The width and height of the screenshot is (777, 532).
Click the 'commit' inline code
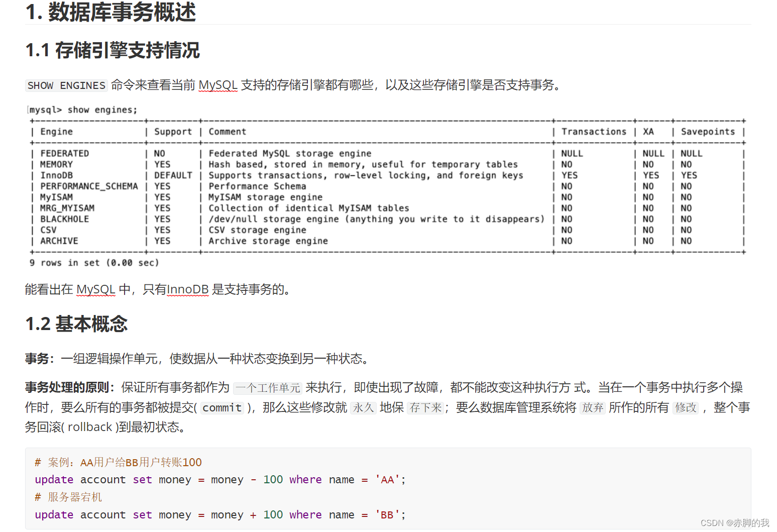pos(222,408)
